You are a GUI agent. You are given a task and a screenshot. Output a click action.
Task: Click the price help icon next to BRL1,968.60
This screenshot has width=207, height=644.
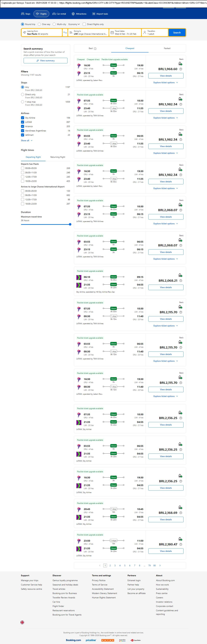tap(181, 69)
